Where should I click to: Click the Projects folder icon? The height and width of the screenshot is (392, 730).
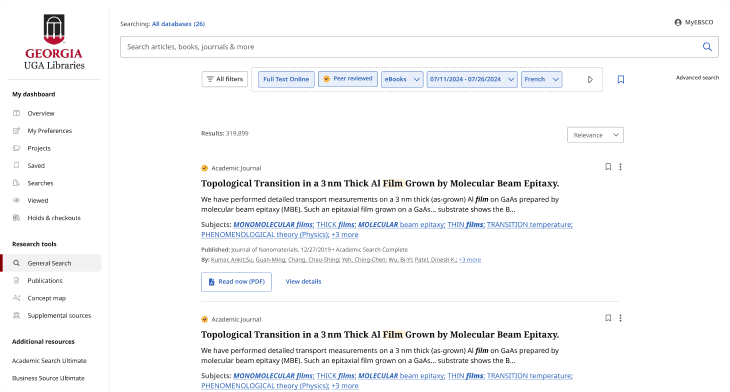[x=16, y=148]
